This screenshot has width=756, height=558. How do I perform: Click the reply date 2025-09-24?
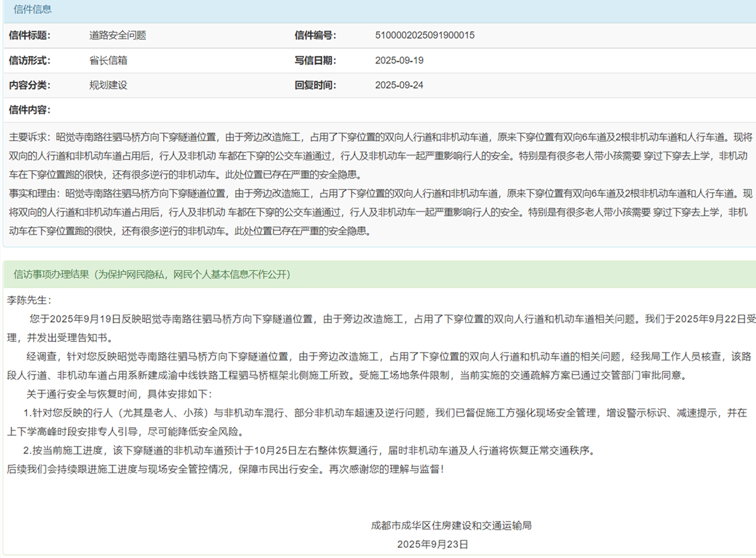coord(399,85)
